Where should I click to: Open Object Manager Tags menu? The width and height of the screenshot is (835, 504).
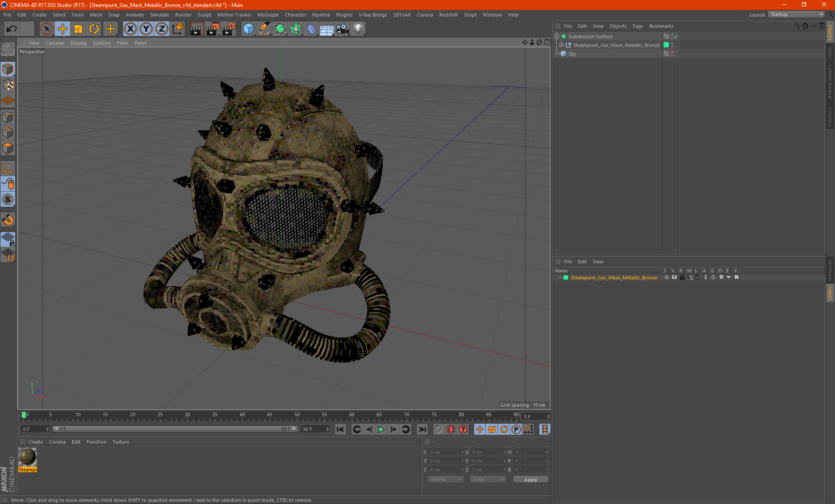pos(638,26)
